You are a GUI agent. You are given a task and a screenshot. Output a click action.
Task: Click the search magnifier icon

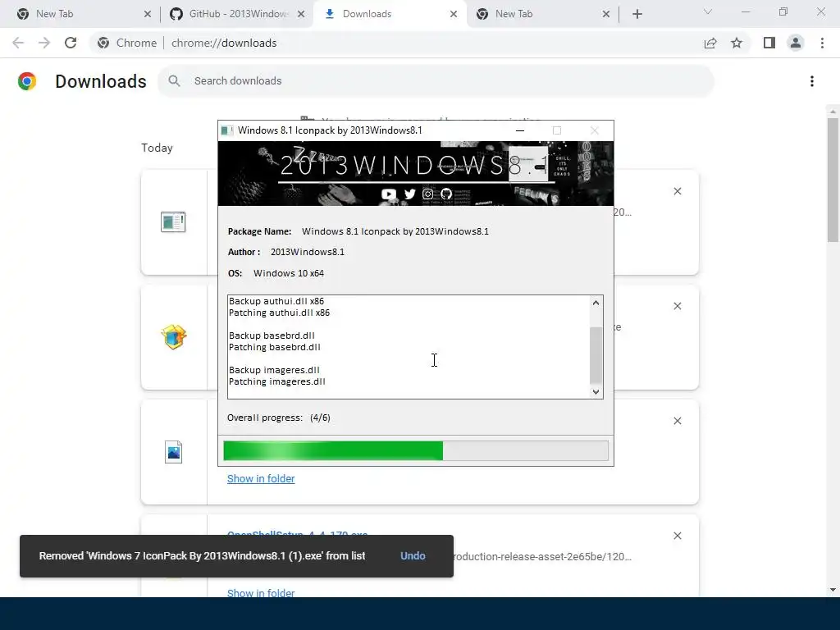point(174,81)
